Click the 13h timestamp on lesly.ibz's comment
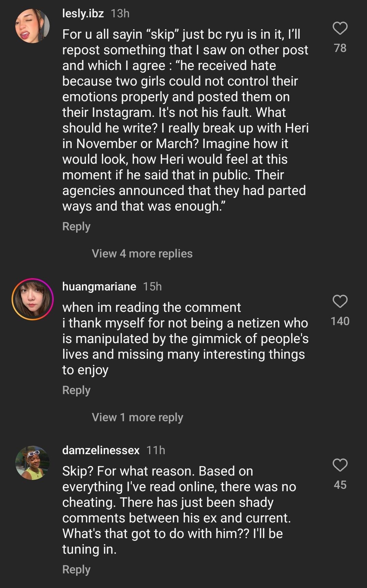 tap(120, 13)
